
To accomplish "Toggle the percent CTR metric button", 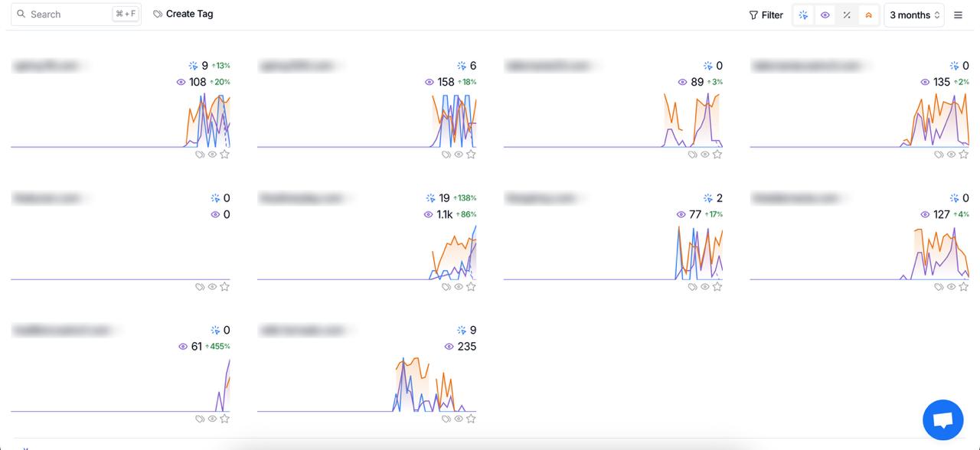I will 847,15.
